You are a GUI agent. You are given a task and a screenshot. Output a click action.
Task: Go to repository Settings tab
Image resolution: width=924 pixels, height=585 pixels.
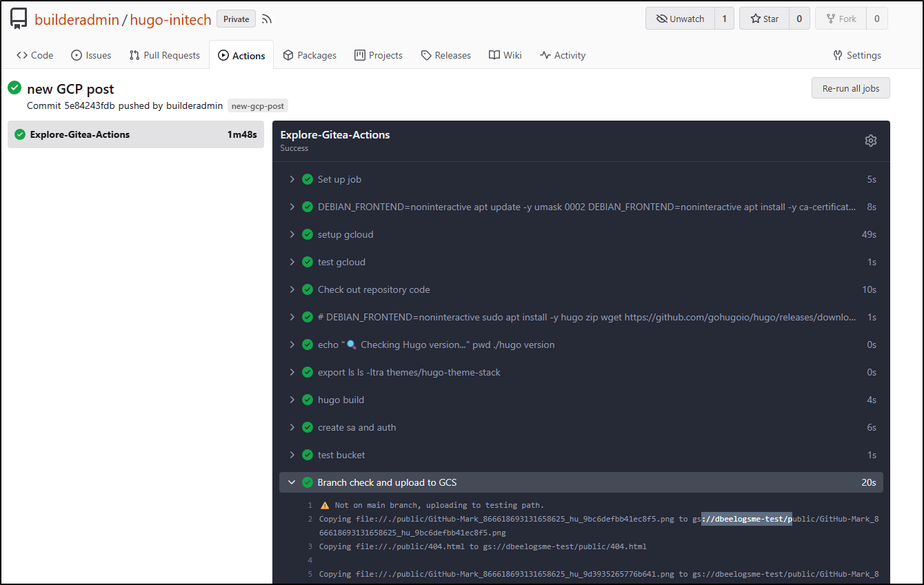[x=856, y=55]
